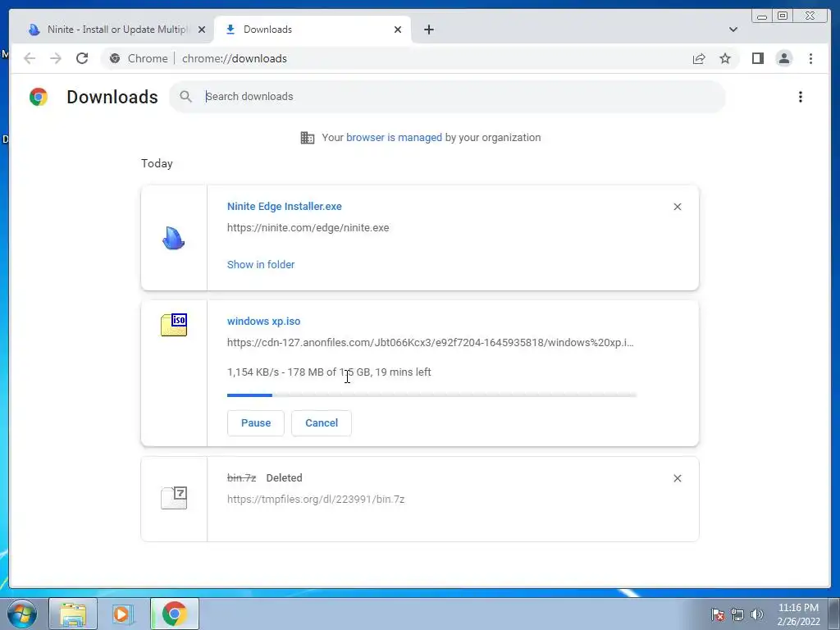
Task: Click the site info Chrome icon in address bar
Action: 115,58
